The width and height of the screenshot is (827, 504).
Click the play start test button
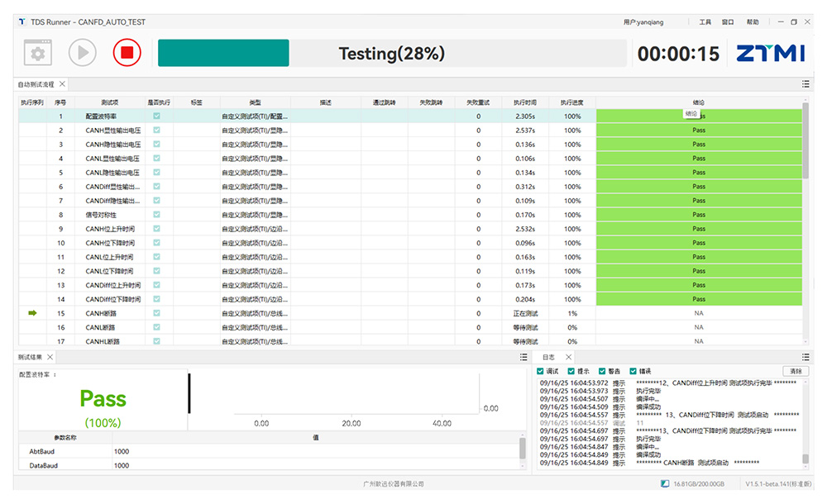(x=82, y=53)
